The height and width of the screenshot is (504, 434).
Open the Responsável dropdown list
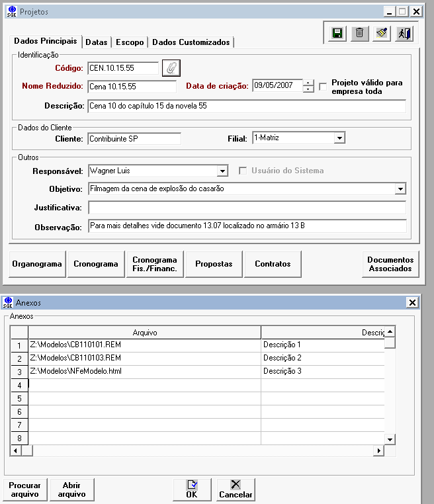point(222,171)
